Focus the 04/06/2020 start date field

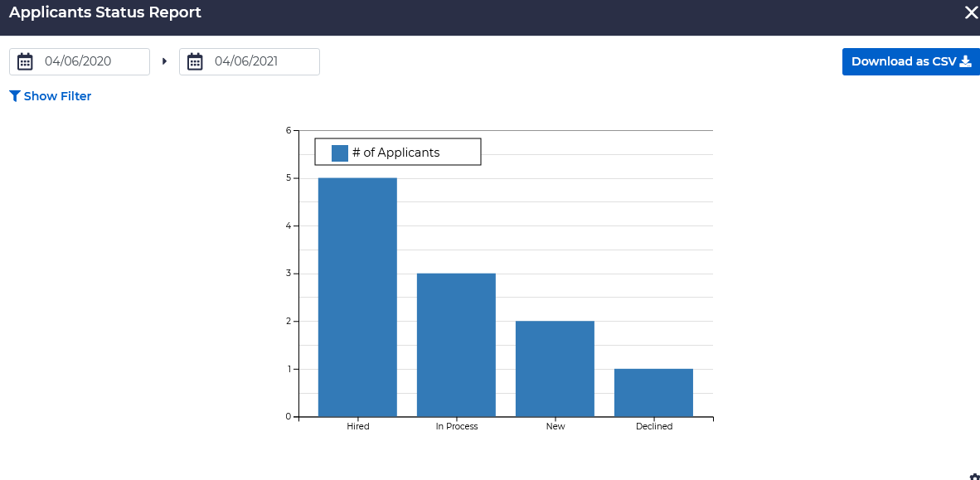pos(91,61)
